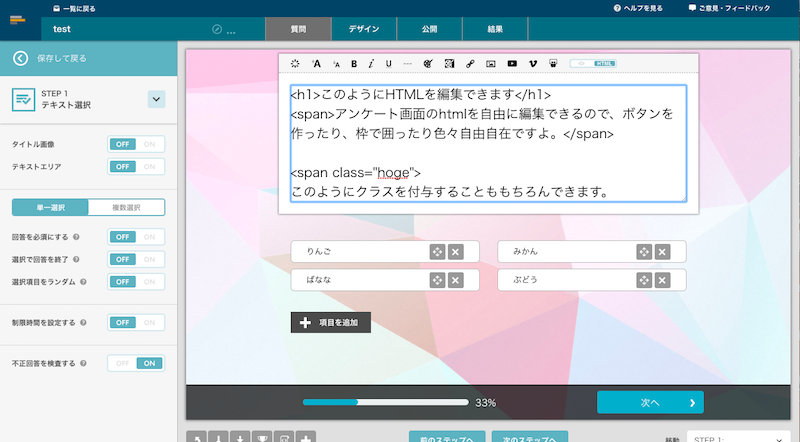Open the デザイン tab
The height and width of the screenshot is (442, 800).
click(x=363, y=30)
